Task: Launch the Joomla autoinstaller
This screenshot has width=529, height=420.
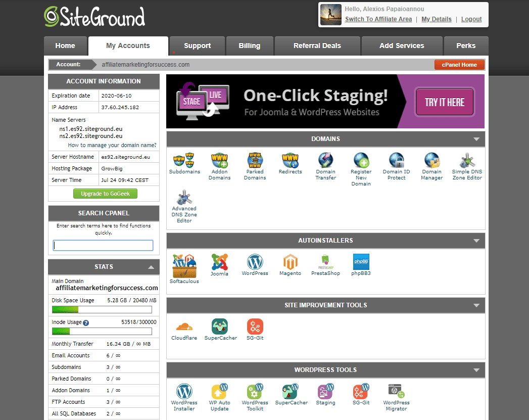Action: coord(220,265)
